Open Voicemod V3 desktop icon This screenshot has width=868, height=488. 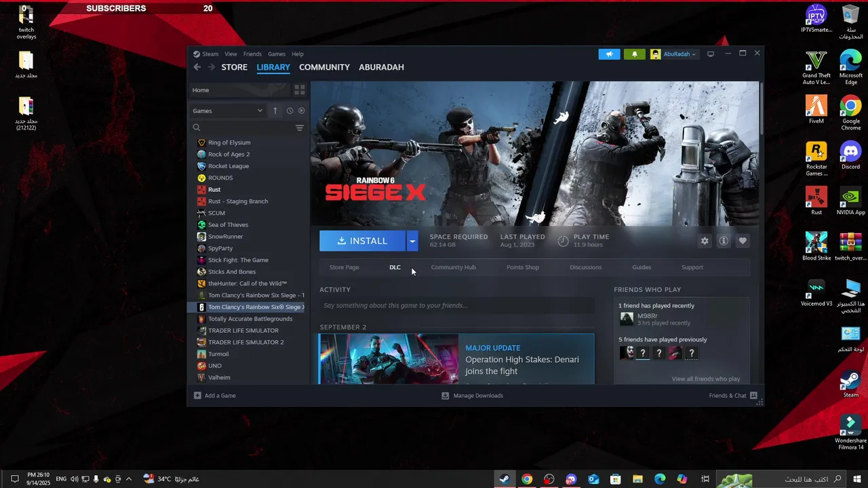(x=816, y=292)
